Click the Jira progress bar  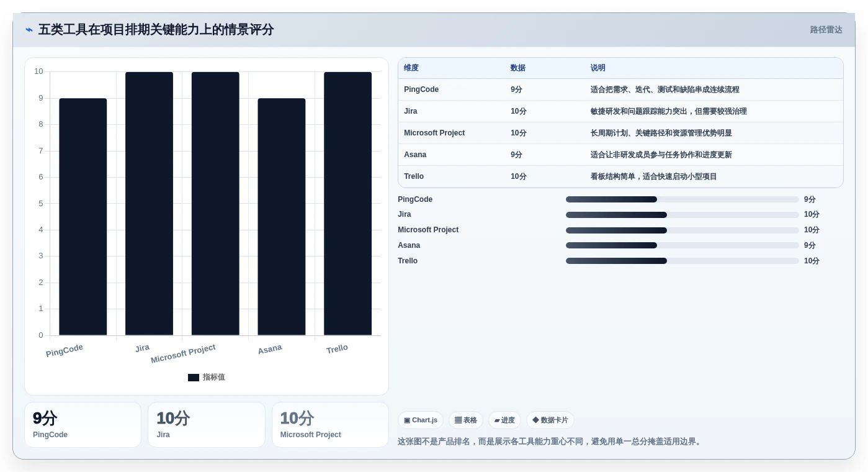682,215
